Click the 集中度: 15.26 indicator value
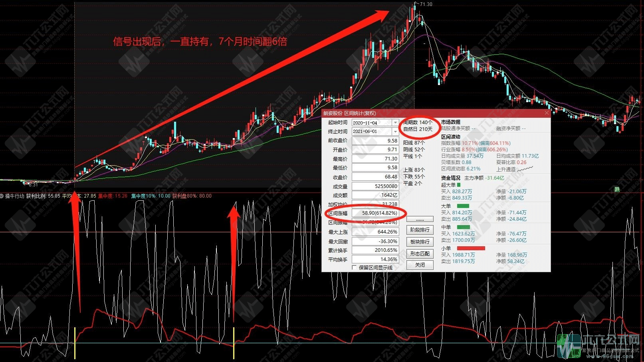This screenshot has width=644, height=362. pos(113,196)
